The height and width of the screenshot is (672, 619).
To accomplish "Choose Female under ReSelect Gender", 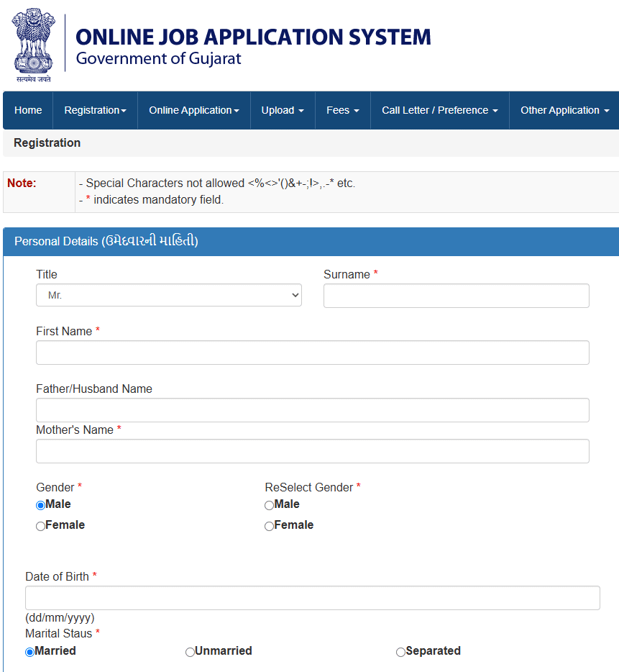I will point(269,526).
